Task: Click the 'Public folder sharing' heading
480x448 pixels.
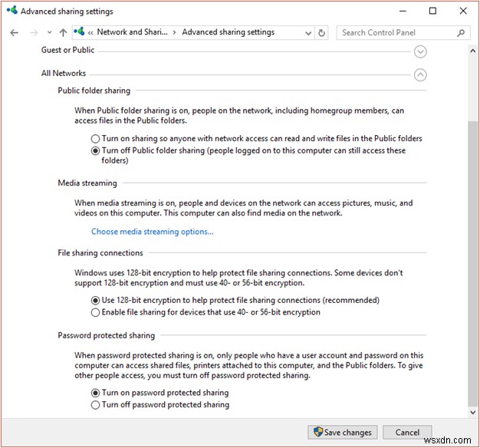Action: click(x=94, y=91)
